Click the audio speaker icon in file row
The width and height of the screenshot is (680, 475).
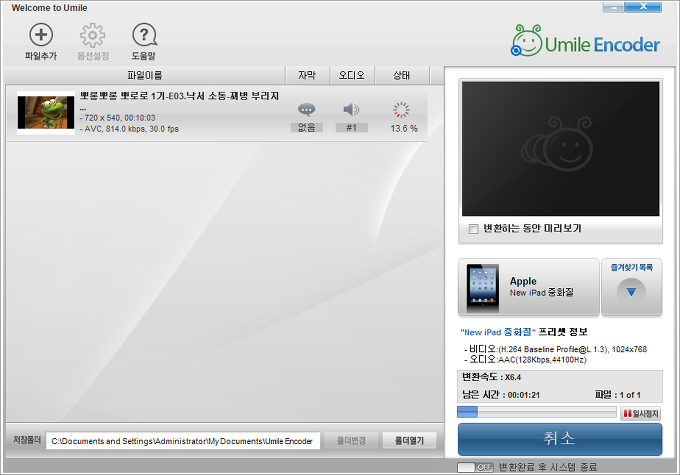click(x=351, y=110)
